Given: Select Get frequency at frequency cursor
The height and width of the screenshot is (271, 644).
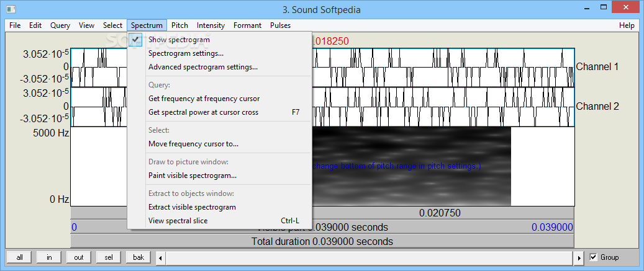Looking at the screenshot, I should (219, 99).
